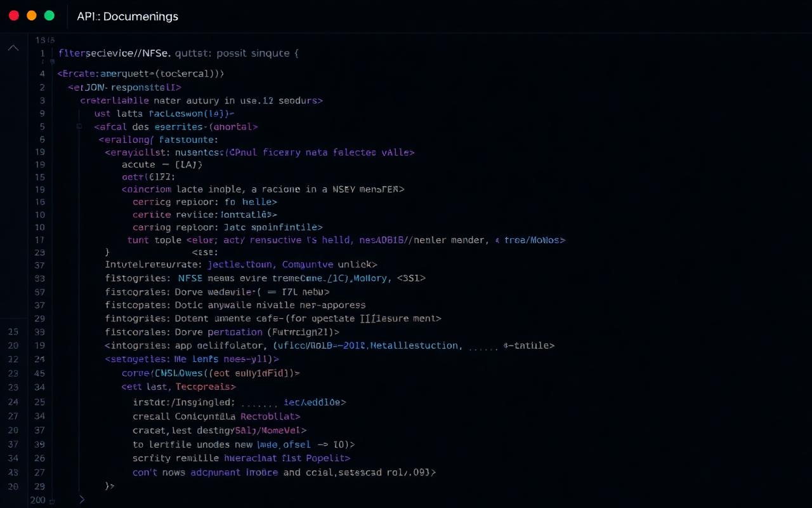Minimize the window with the orange button
The width and height of the screenshot is (812, 508).
click(32, 16)
